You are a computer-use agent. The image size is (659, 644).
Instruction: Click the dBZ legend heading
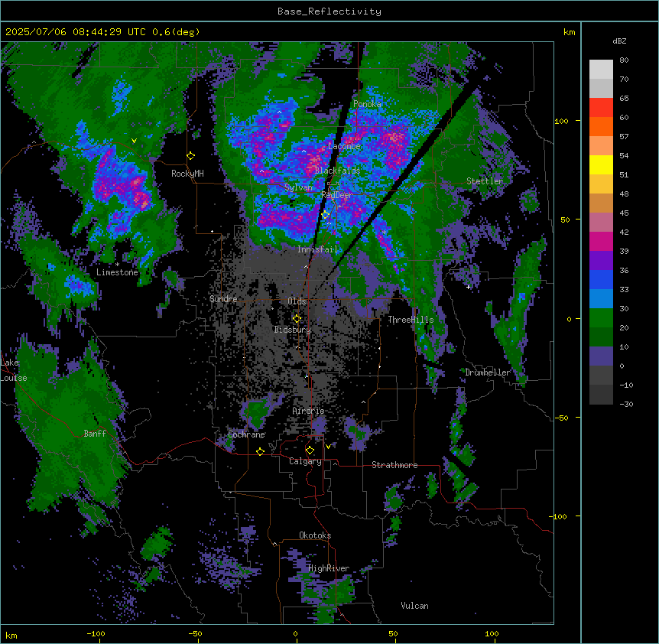click(619, 41)
